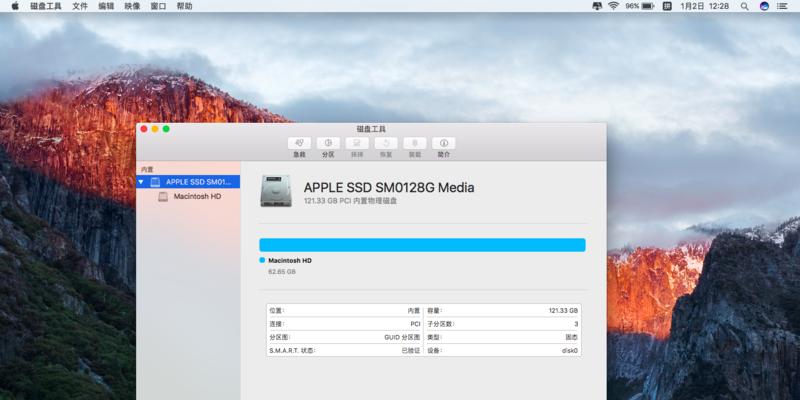Open the Apple menu
Screen dimensions: 800x400
click(x=15, y=6)
